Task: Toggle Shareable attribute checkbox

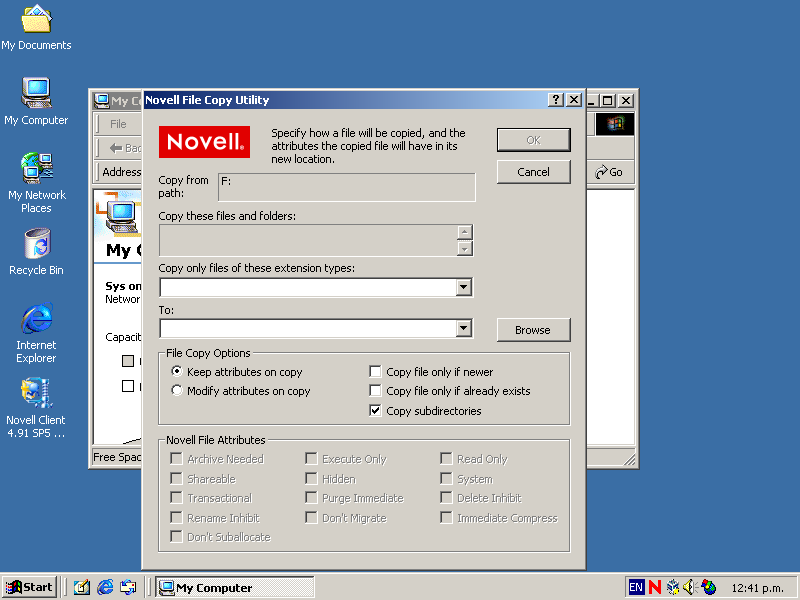Action: pyautogui.click(x=176, y=479)
